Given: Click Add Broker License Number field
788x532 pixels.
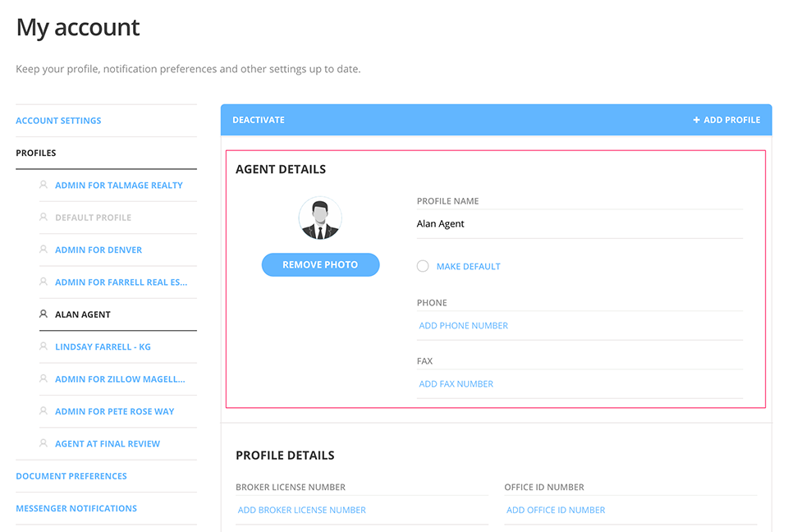Looking at the screenshot, I should tap(302, 510).
